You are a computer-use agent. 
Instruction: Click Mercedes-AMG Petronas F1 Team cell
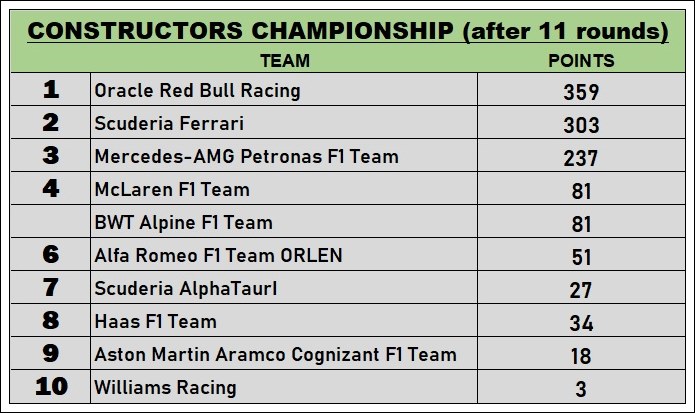[x=246, y=156]
